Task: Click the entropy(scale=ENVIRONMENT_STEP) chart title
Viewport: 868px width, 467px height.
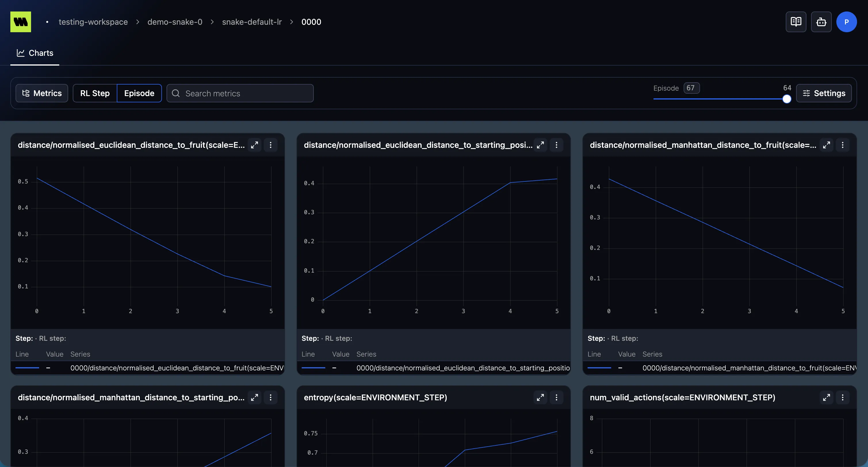Action: click(375, 398)
